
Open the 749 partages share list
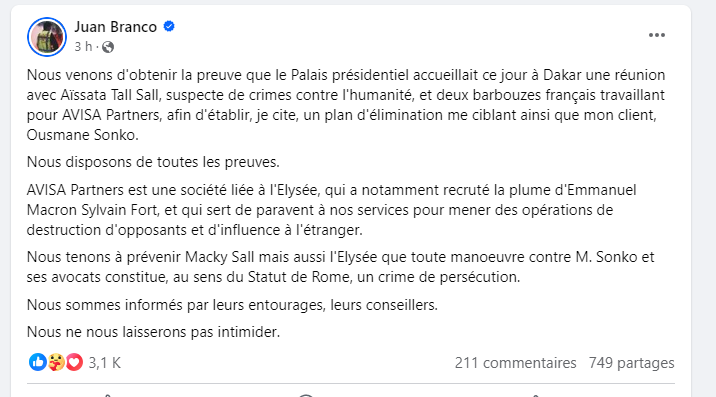pos(632,363)
